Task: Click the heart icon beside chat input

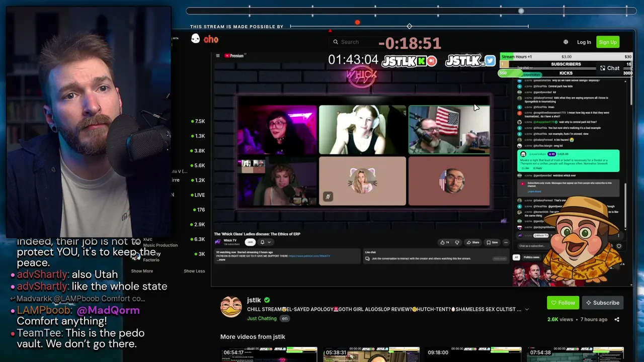Action: coord(619,246)
